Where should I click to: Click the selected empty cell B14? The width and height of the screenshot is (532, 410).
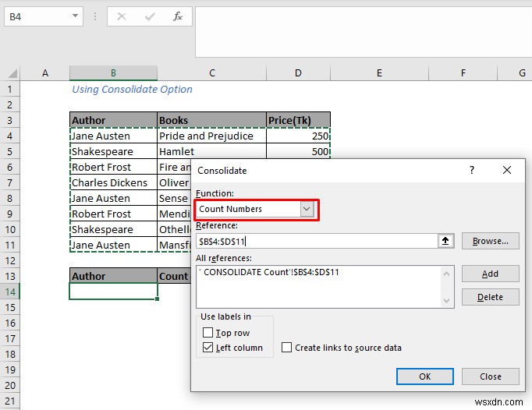(113, 292)
